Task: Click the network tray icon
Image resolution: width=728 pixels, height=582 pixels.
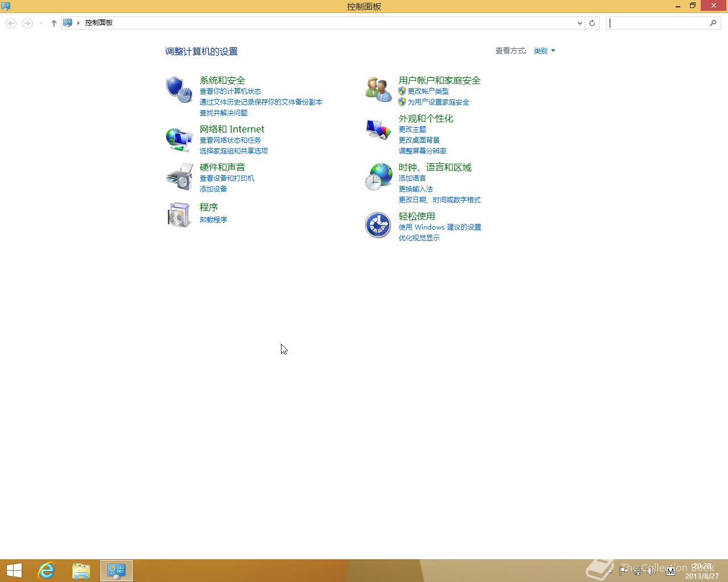Action: [638, 571]
